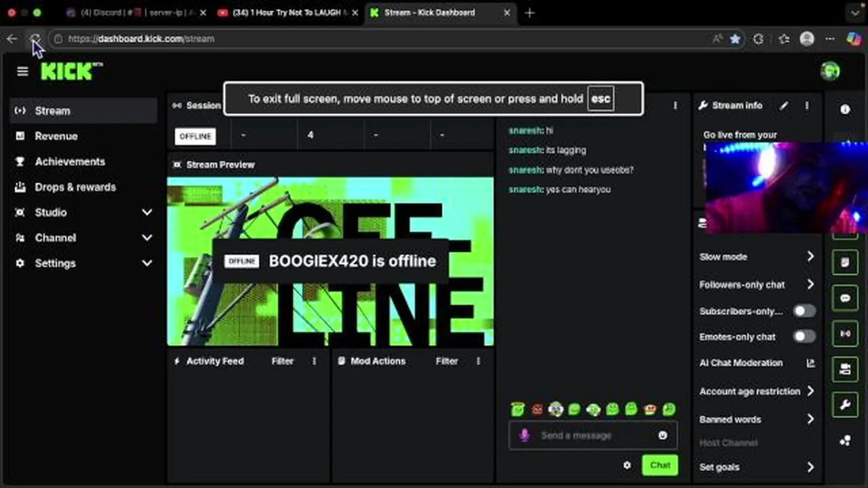Close the Stream - Kick Dashboard tab

507,12
